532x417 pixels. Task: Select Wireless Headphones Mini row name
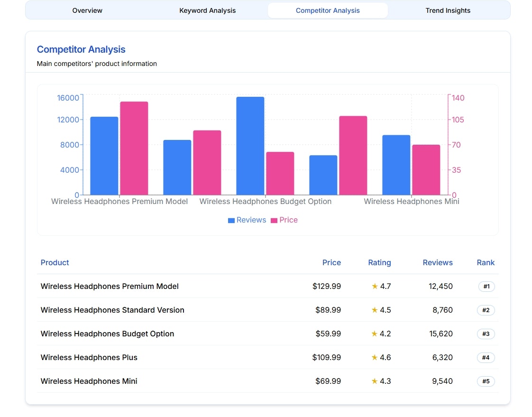[89, 381]
